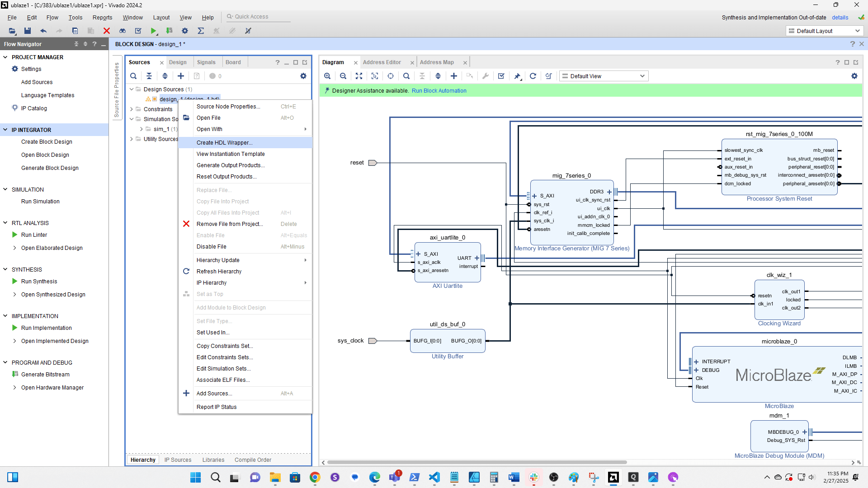Click the Run Block Automation link
The height and width of the screenshot is (488, 868).
point(439,90)
